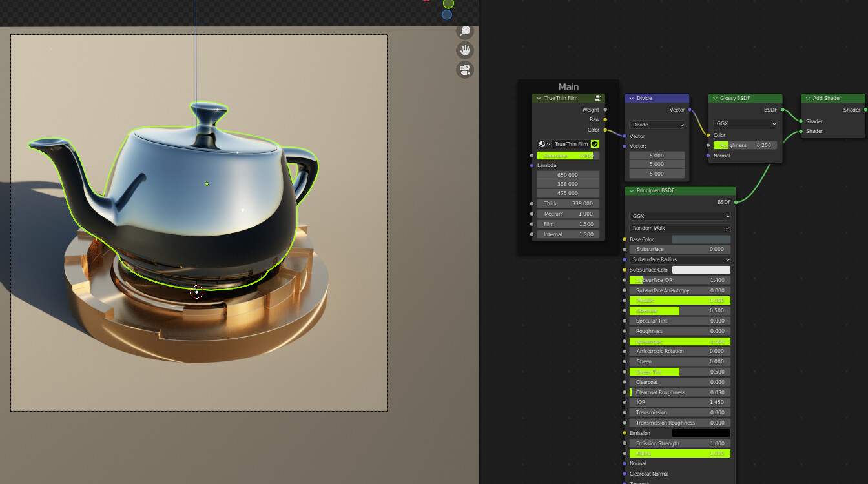Click the Glossy BSDF Roughness input socket
This screenshot has height=484, width=868.
coord(708,145)
